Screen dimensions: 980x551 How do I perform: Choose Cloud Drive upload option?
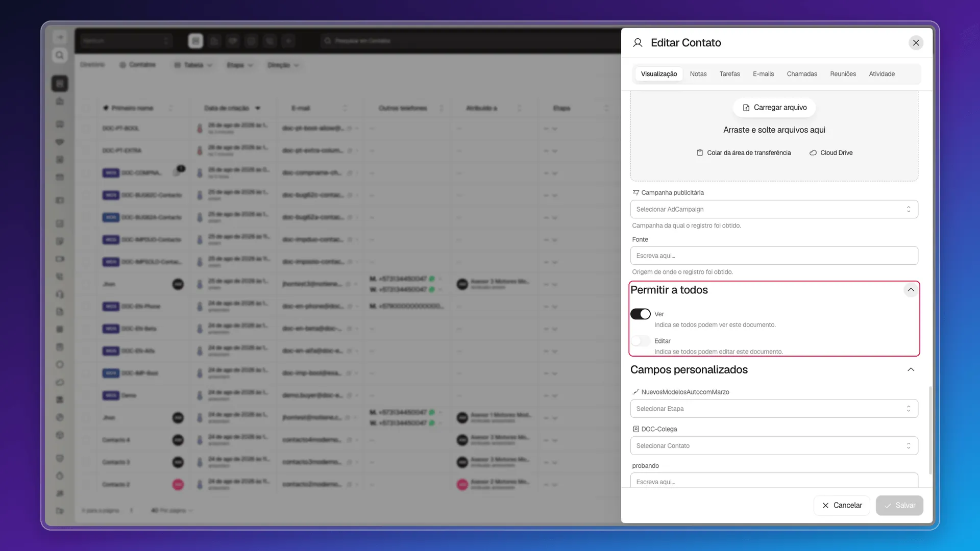click(830, 153)
